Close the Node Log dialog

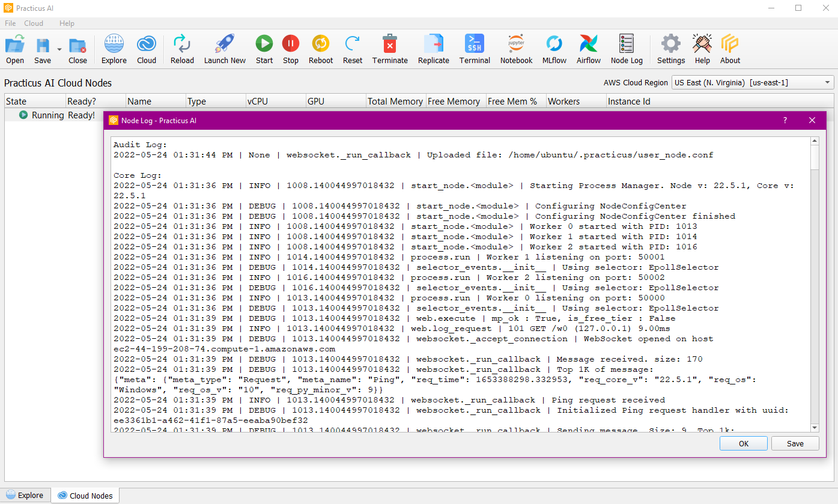pyautogui.click(x=812, y=120)
